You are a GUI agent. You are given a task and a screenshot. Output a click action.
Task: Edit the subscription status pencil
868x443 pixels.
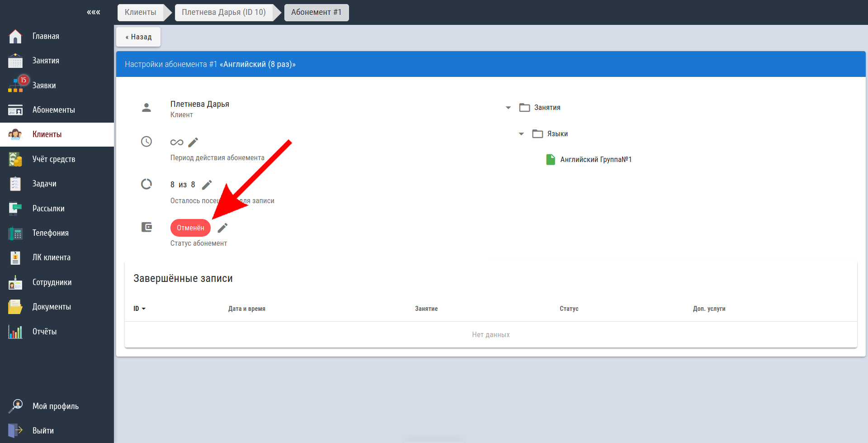click(222, 228)
